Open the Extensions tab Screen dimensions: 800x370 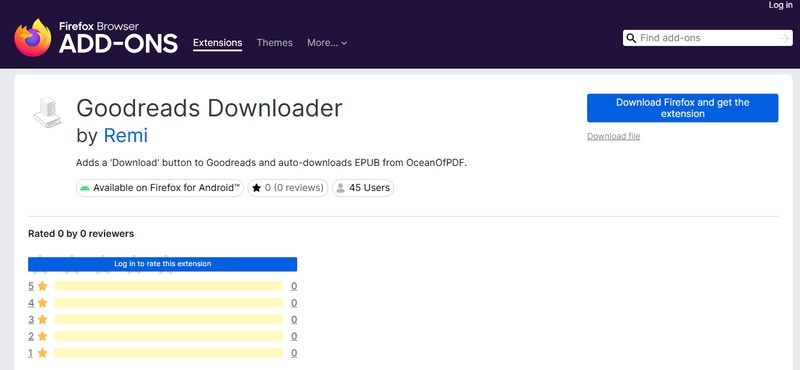[217, 43]
